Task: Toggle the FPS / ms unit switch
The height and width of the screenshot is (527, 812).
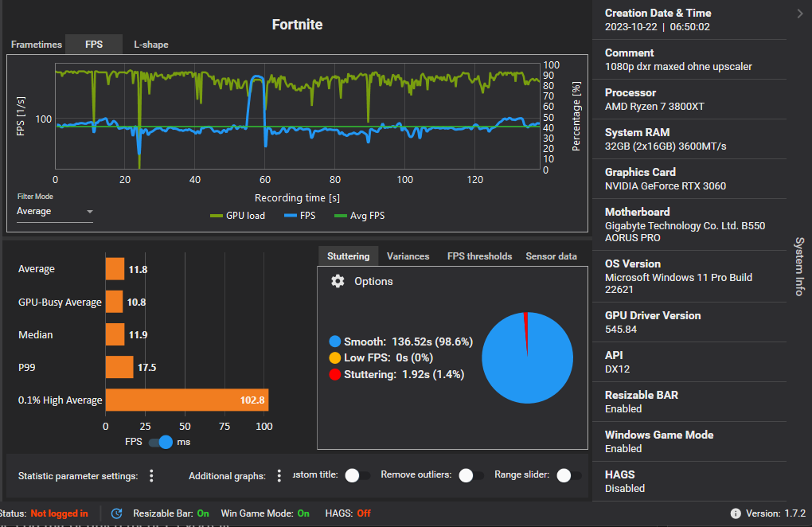Action: (161, 442)
